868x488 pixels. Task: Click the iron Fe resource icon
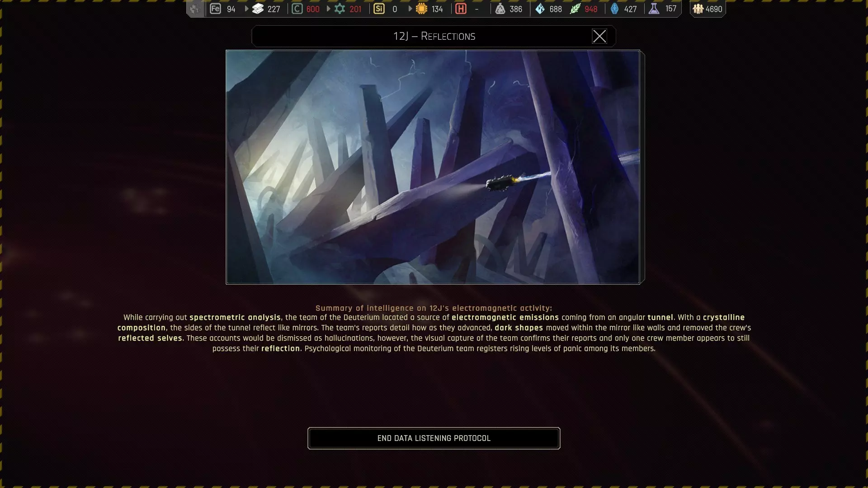click(215, 9)
